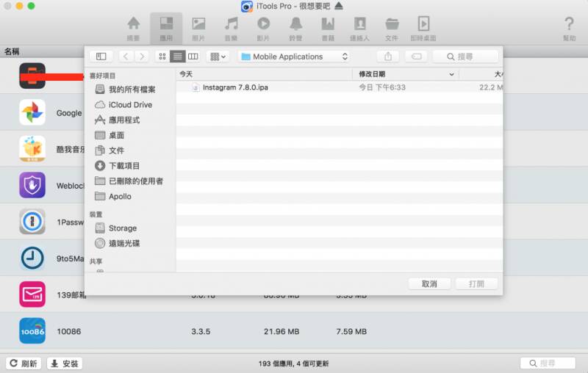This screenshot has width=588, height=373.
Task: Select the 1Password app icon
Action: coord(32,221)
